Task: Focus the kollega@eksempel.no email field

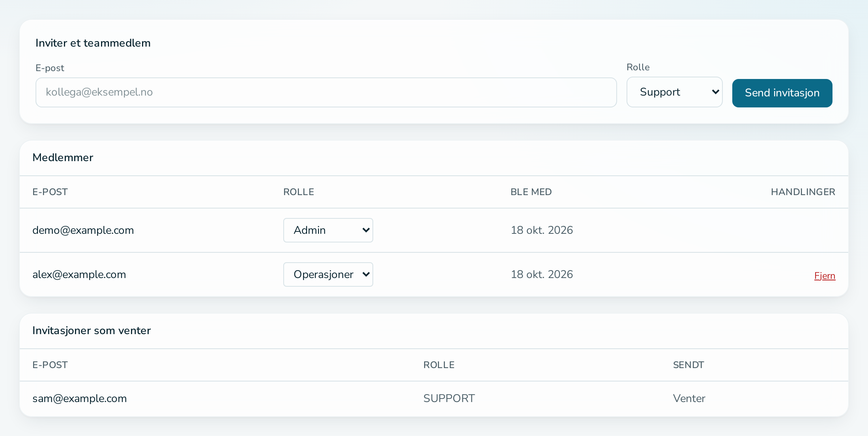Action: pos(326,92)
